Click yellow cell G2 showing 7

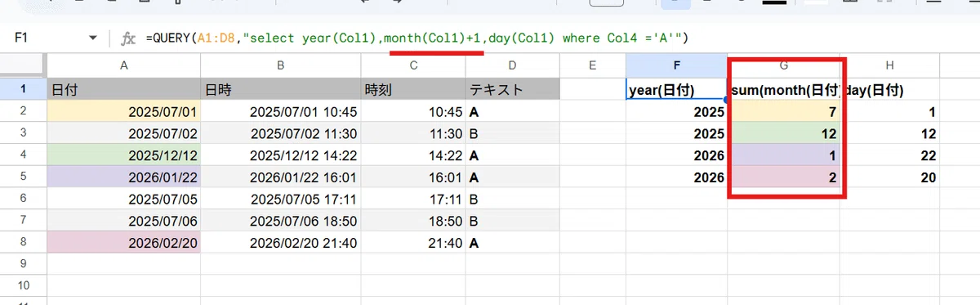click(x=783, y=111)
